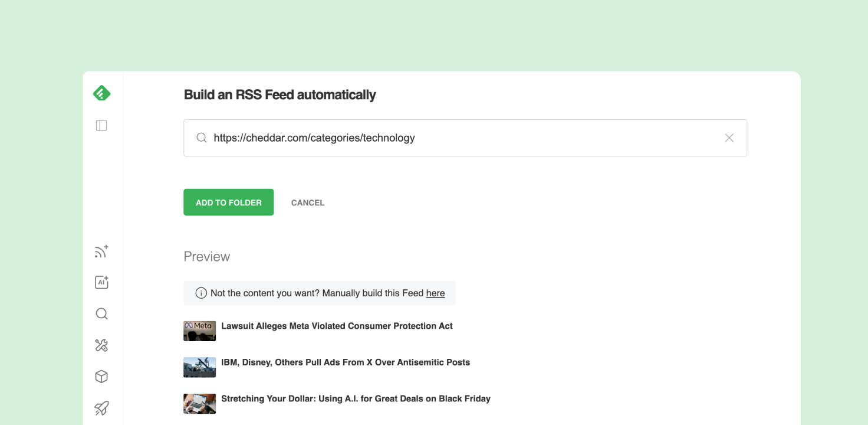The image size is (868, 425).
Task: Open Lawsuit Alleges Meta article title
Action: tap(337, 326)
